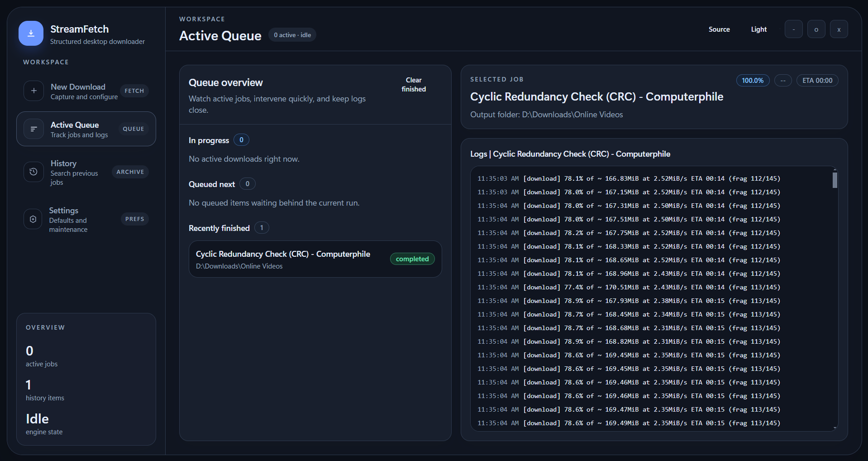
Task: Click the 100.0% progress pill
Action: 753,81
